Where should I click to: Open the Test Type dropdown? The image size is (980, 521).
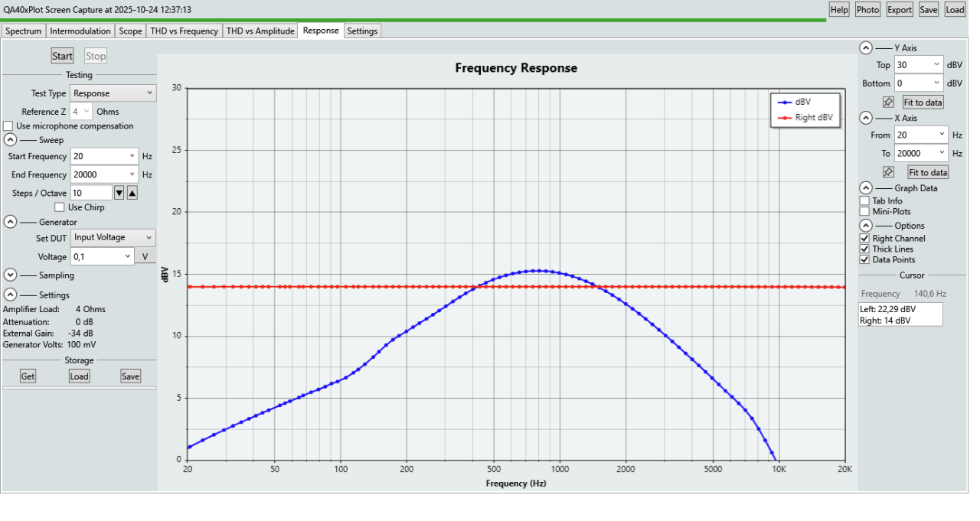113,93
